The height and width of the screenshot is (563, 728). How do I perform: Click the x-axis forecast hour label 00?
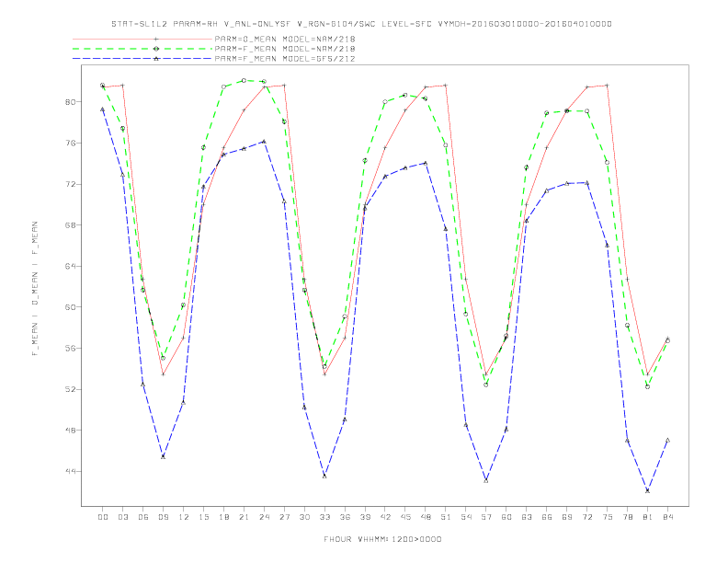(x=103, y=517)
